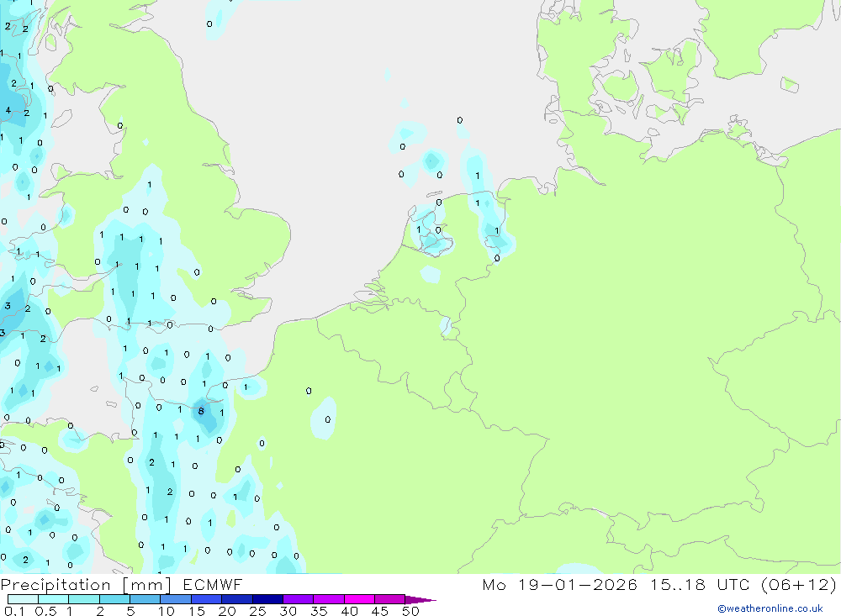Click the '50' legend scale label
841x616 pixels.
410,611
